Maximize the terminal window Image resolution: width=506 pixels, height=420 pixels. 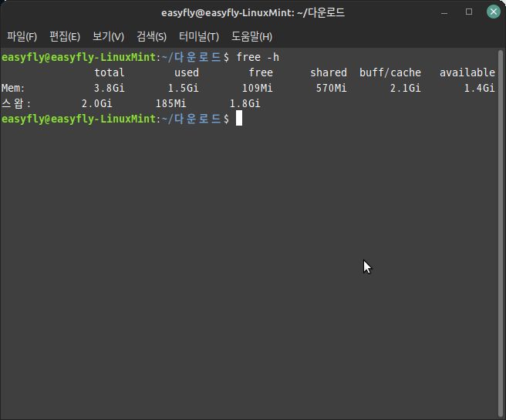469,12
